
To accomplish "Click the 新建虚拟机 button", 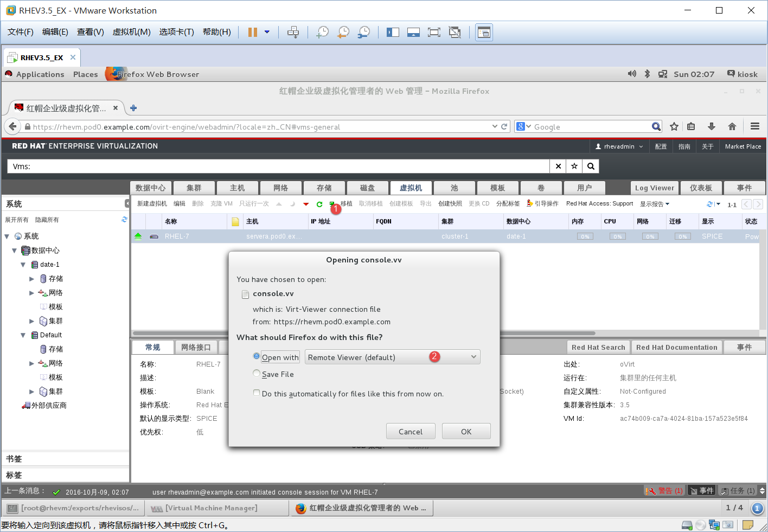I will [152, 204].
